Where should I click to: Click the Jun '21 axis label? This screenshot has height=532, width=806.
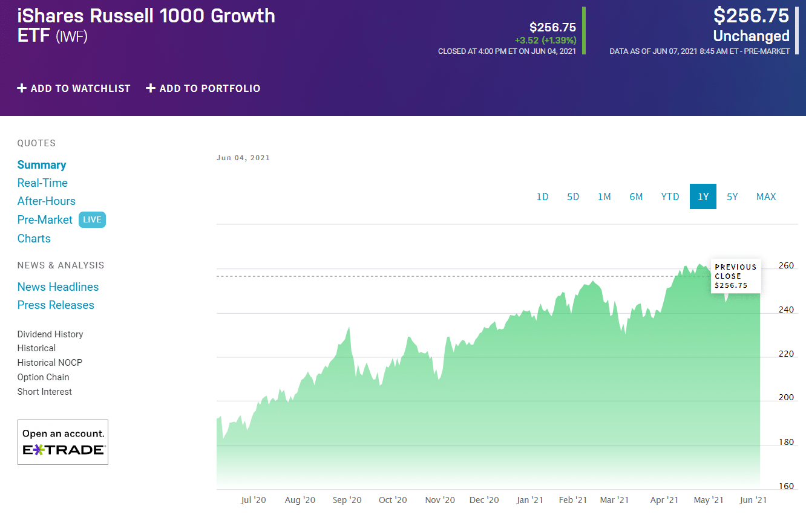[x=753, y=500]
